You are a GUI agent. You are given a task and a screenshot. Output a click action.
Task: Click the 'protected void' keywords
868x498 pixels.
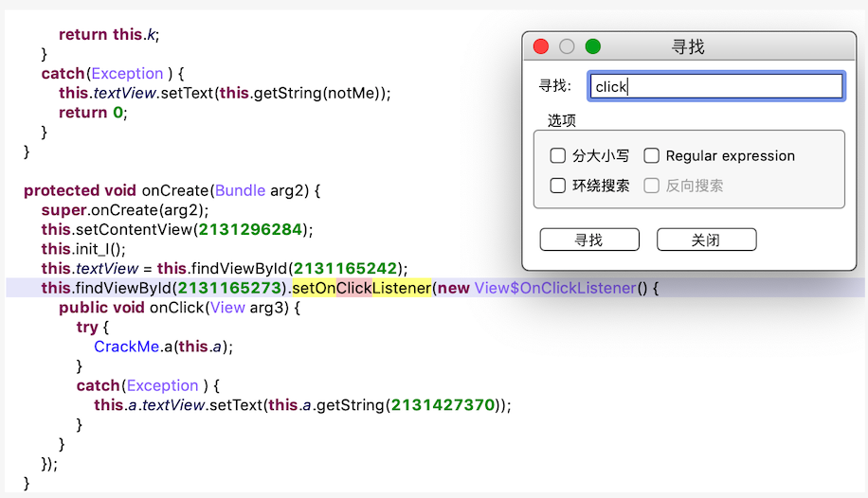coord(80,190)
